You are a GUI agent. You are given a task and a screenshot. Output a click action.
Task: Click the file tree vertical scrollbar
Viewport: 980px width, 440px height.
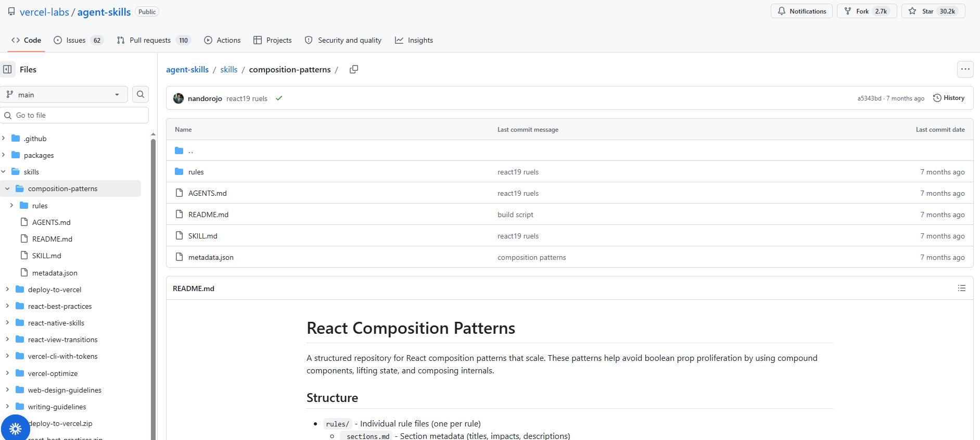coord(153,286)
